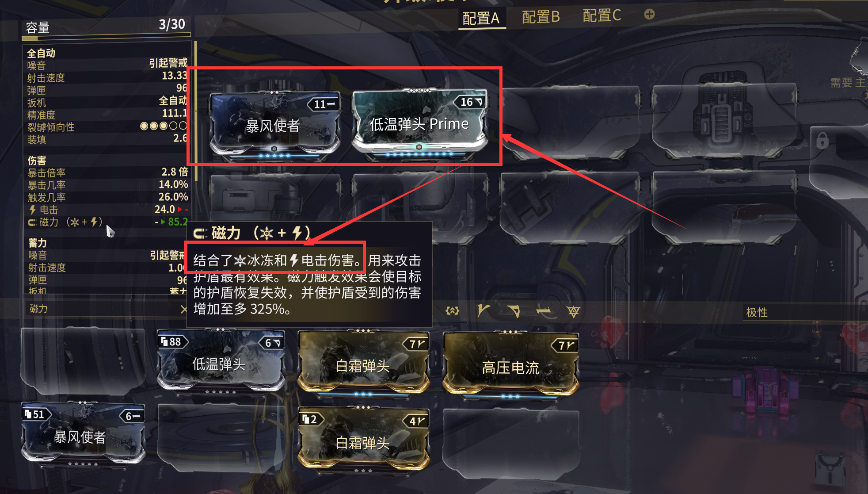This screenshot has height=494, width=868.
Task: Clear the 磁力 search with X
Action: 183,310
